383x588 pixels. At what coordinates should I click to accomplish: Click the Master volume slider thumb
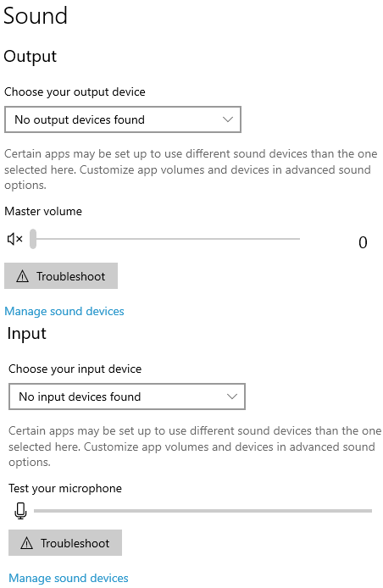click(x=33, y=239)
